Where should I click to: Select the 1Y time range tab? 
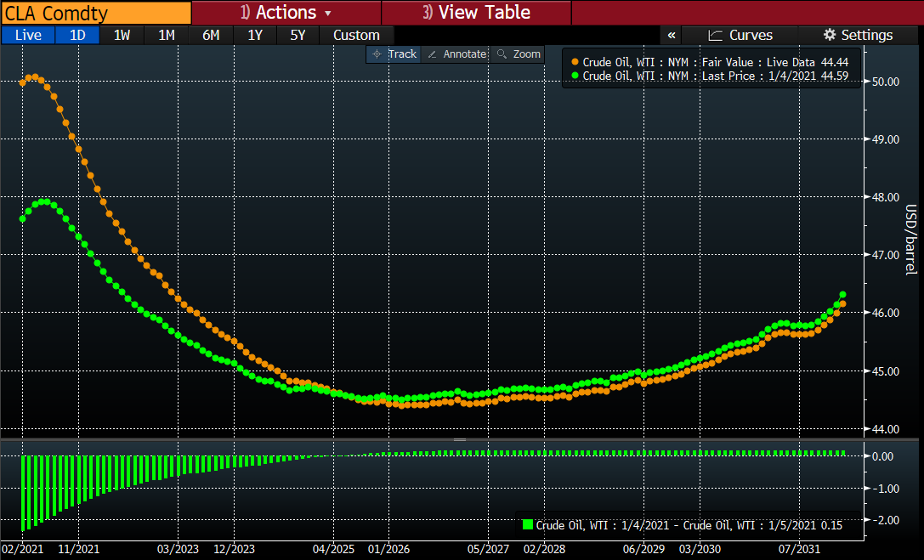coord(254,36)
